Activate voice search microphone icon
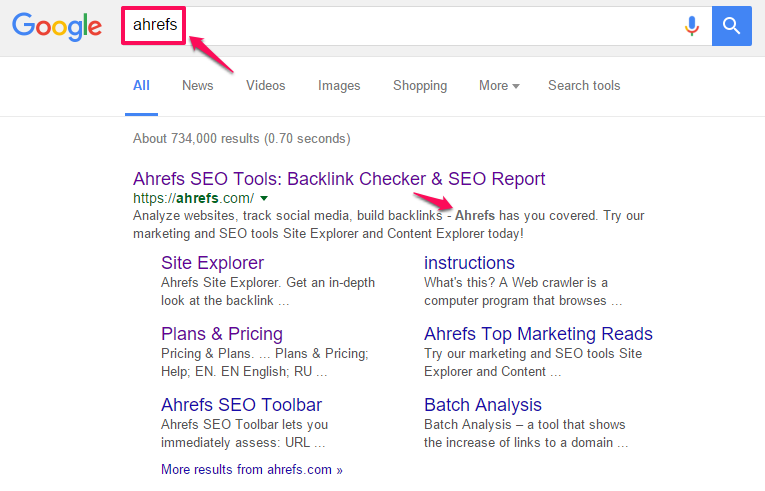Screen dimensions: 765x491 691,26
